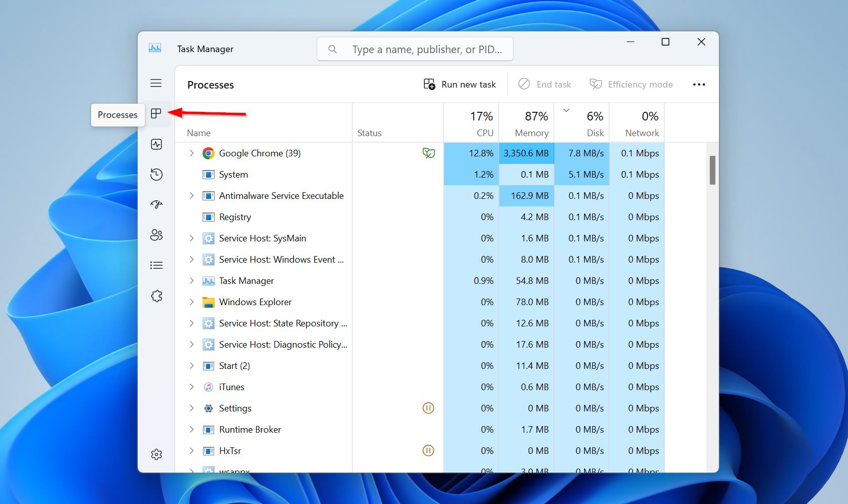Select the Registry process row
Viewport: 848px width, 504px height.
point(420,217)
